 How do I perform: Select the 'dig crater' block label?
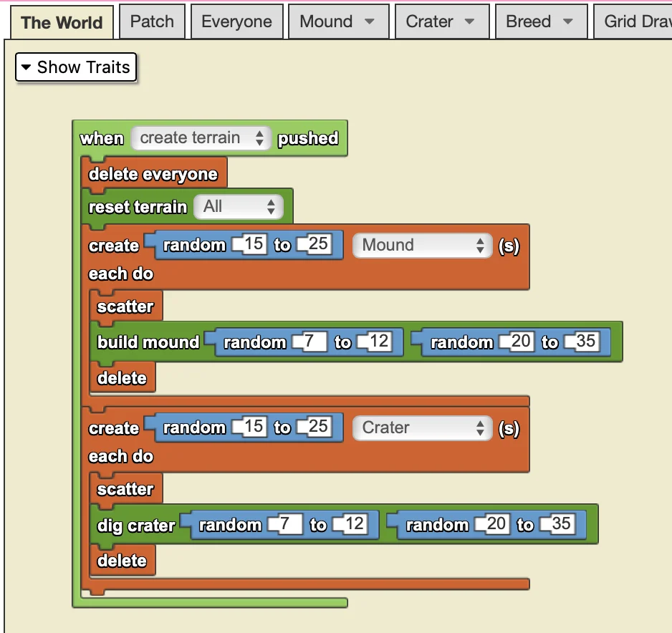(x=136, y=526)
